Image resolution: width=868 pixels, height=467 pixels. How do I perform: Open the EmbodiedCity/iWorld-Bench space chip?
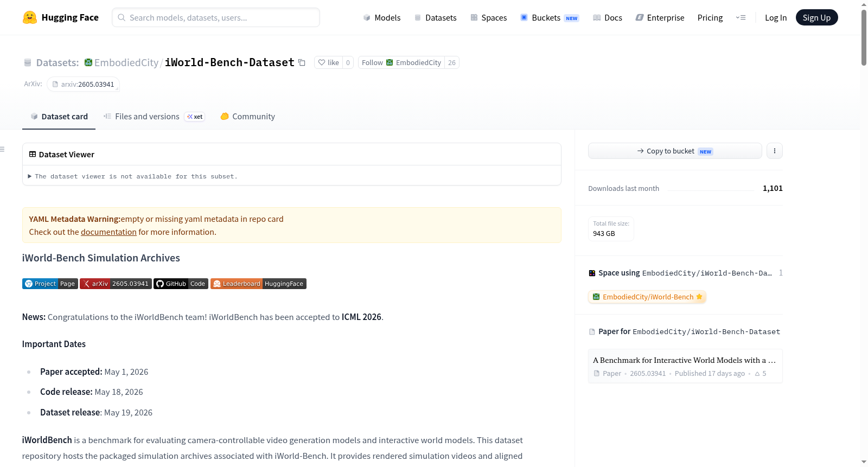click(647, 297)
